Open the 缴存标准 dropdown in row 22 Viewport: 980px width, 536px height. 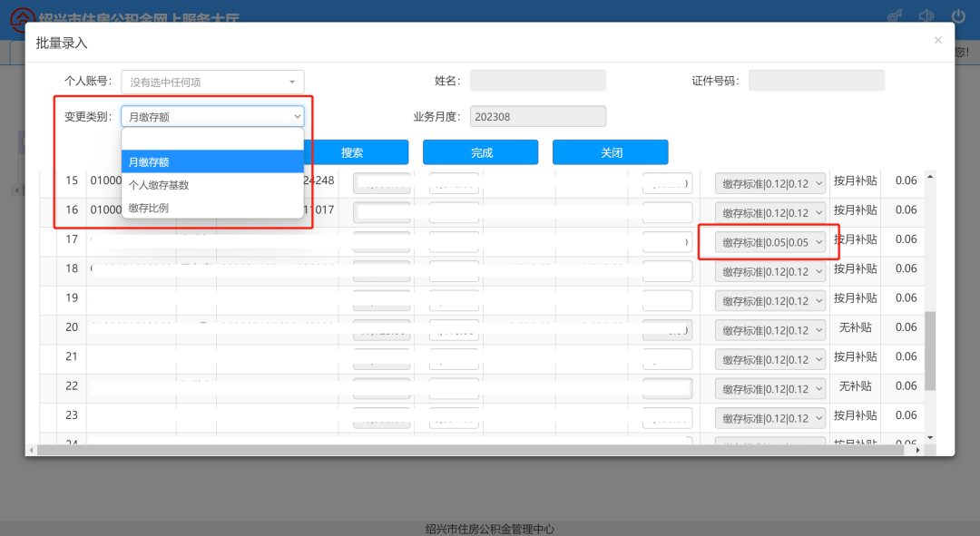pyautogui.click(x=770, y=389)
